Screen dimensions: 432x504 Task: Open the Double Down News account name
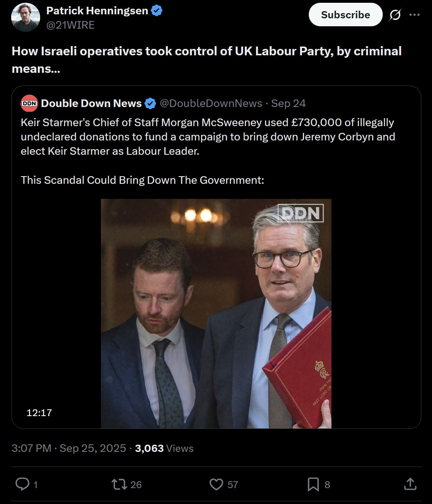pyautogui.click(x=91, y=103)
